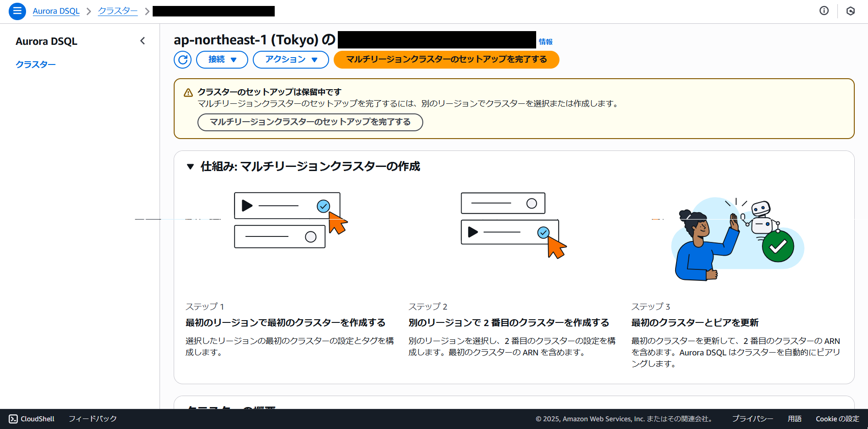Image resolution: width=868 pixels, height=429 pixels.
Task: Click the step 1 cluster selection illustration
Action: [x=291, y=220]
